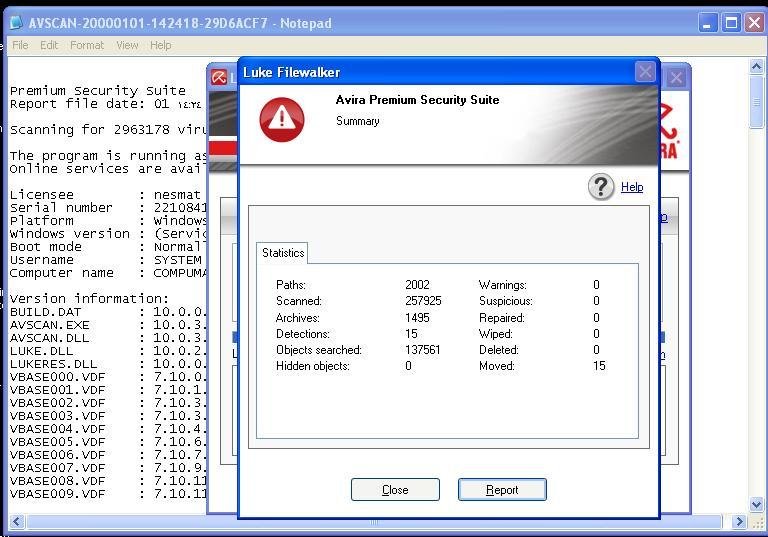Click the 'VBASE000.VDF' line in Notepad
This screenshot has height=537, width=768.
tap(108, 377)
